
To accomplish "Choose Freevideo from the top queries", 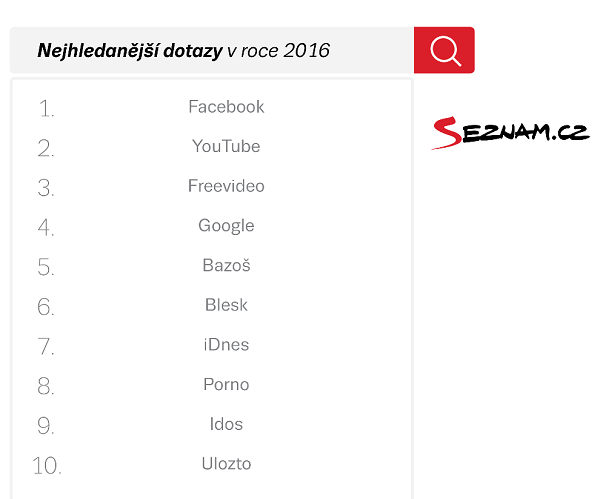I will (x=226, y=186).
